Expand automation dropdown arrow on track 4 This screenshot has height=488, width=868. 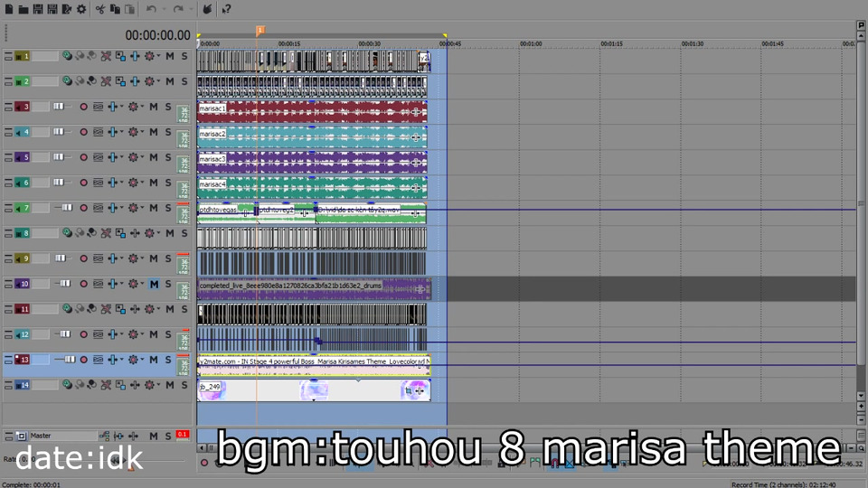pos(142,132)
